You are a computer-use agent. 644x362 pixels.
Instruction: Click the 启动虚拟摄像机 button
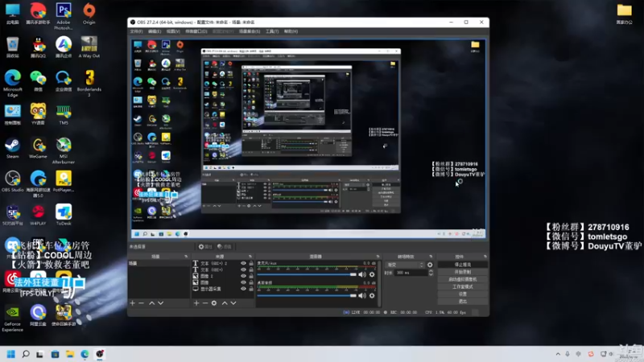coord(462,279)
